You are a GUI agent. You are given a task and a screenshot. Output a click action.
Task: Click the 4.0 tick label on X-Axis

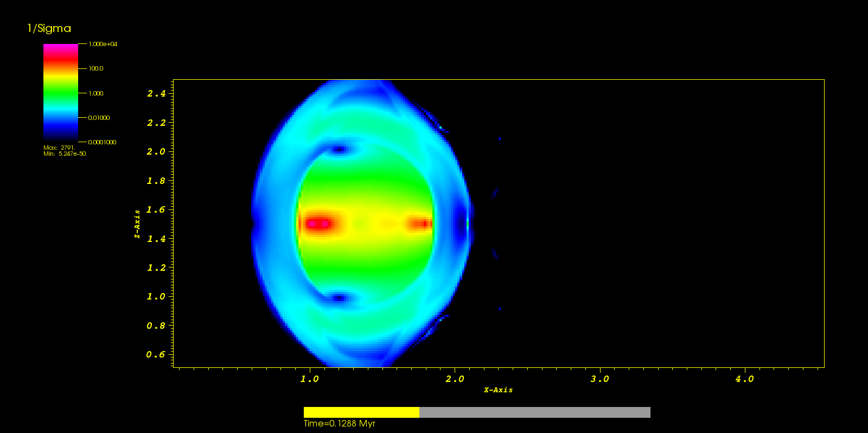[x=744, y=379]
